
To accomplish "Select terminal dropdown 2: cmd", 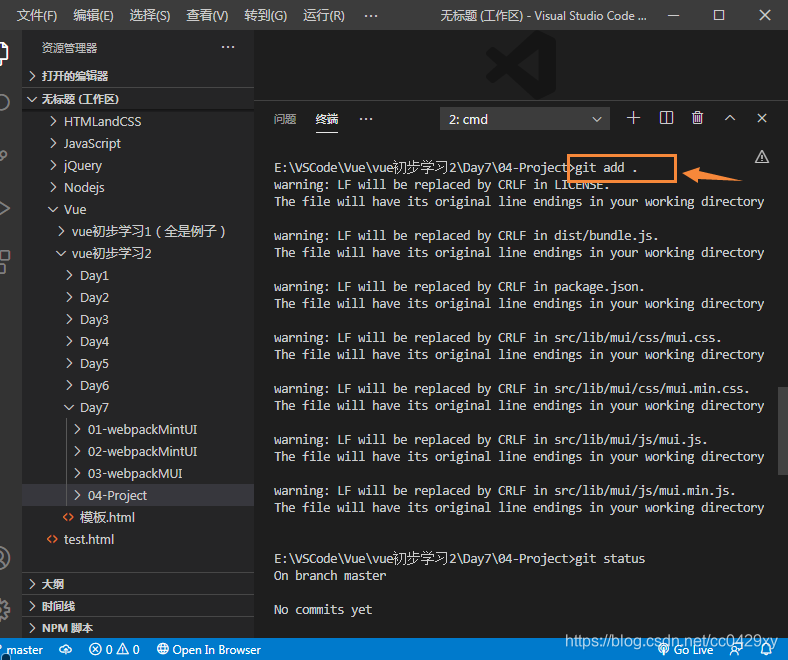I will (x=525, y=119).
